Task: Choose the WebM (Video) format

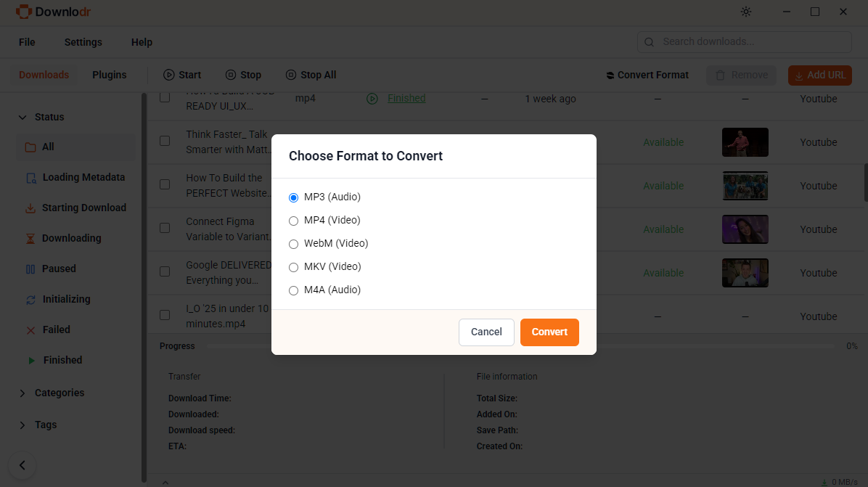Action: tap(294, 244)
